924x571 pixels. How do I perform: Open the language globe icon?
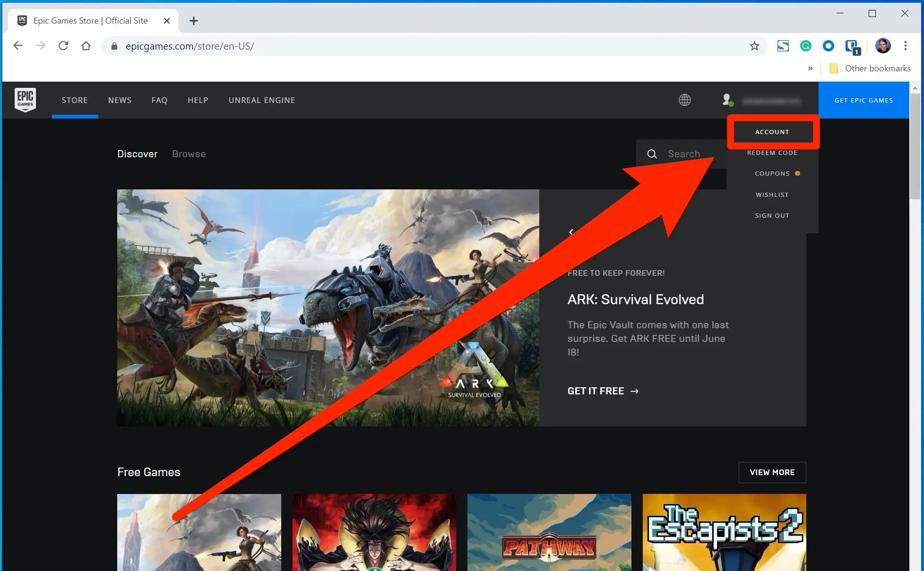click(684, 100)
